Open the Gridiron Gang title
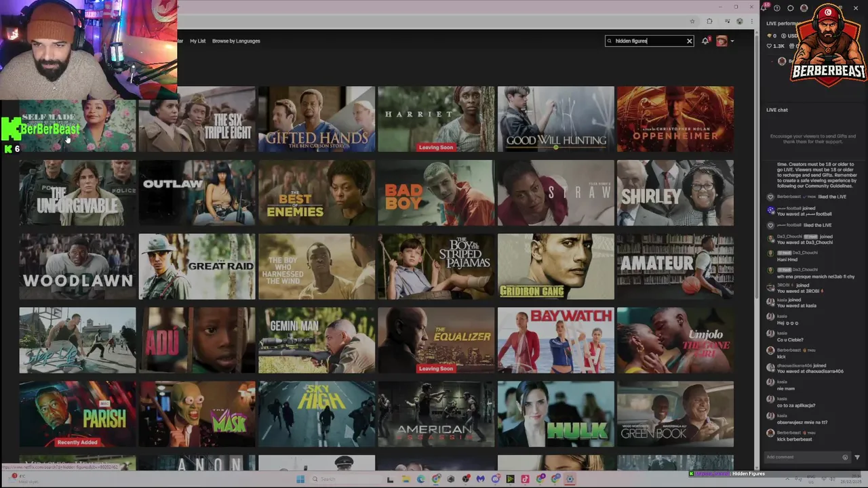The image size is (868, 488). [556, 266]
